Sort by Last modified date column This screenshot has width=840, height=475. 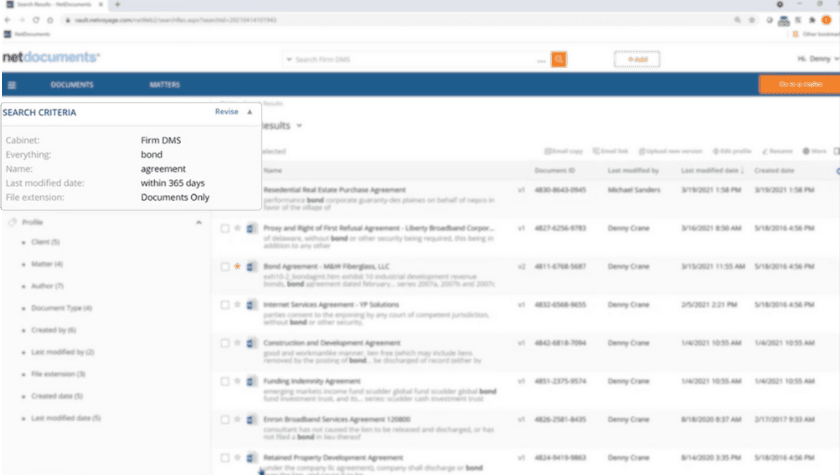[x=712, y=170]
